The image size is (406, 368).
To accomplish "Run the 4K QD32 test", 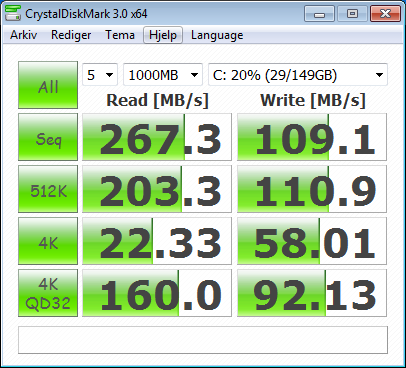I will [48, 293].
